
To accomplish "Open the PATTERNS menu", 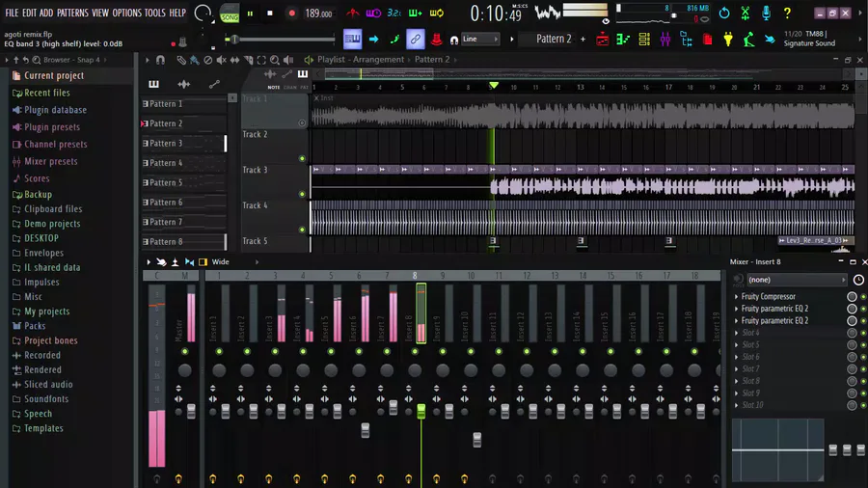I will pyautogui.click(x=72, y=13).
